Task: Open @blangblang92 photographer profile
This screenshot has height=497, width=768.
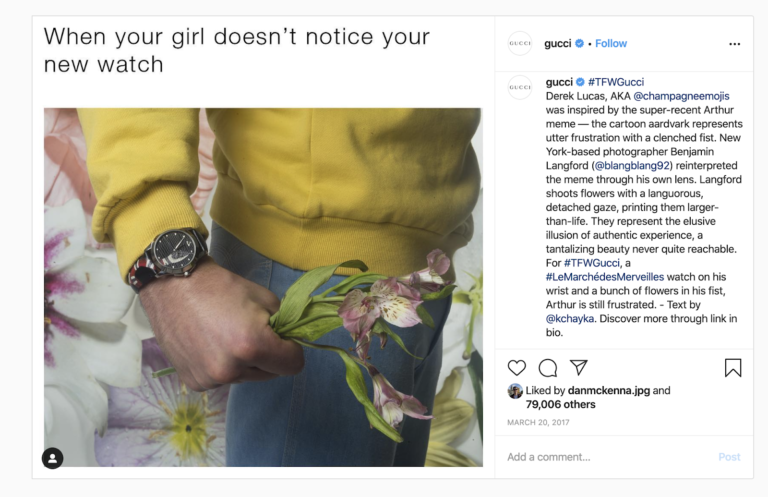Action: 632,166
